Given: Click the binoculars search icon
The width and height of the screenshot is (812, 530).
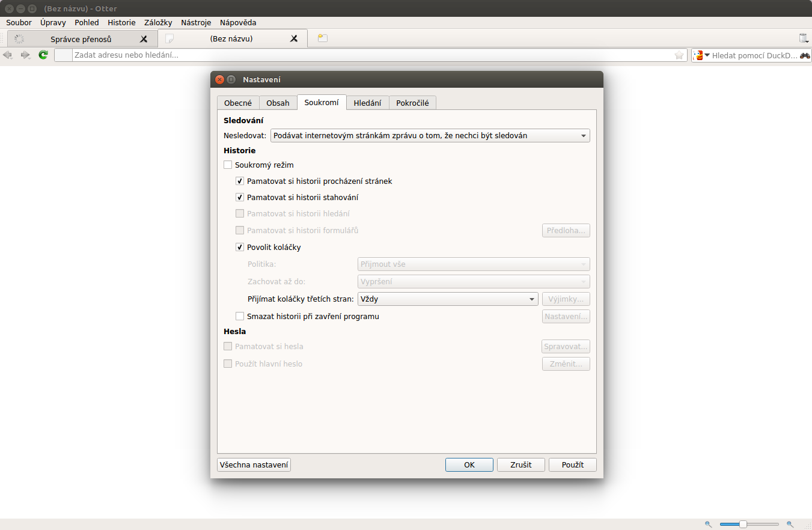Looking at the screenshot, I should pos(805,55).
